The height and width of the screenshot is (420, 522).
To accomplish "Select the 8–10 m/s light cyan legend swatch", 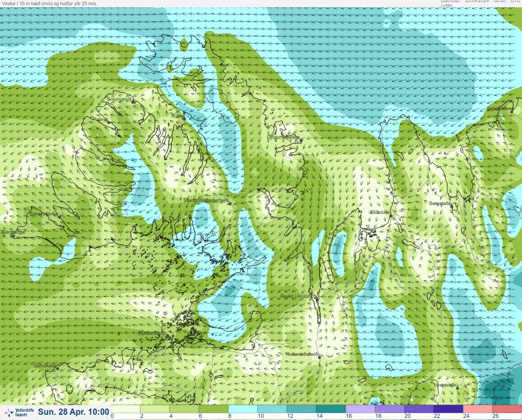I will [x=243, y=409].
